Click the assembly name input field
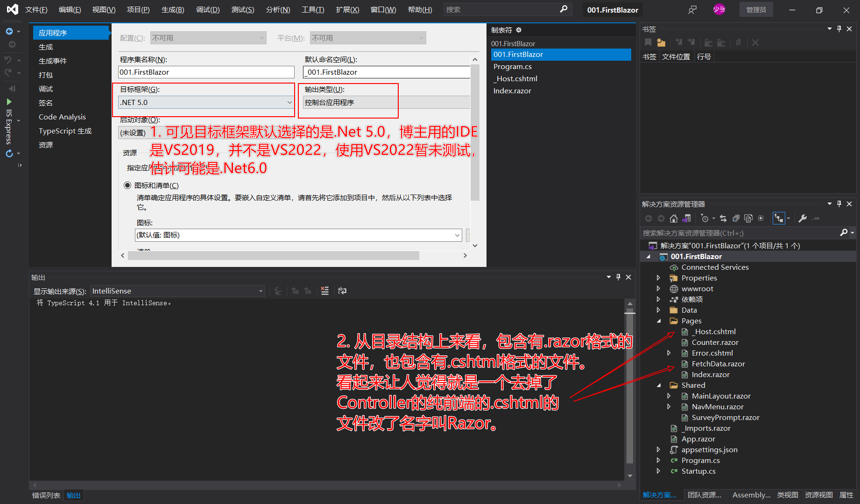Image resolution: width=860 pixels, height=504 pixels. pos(206,72)
